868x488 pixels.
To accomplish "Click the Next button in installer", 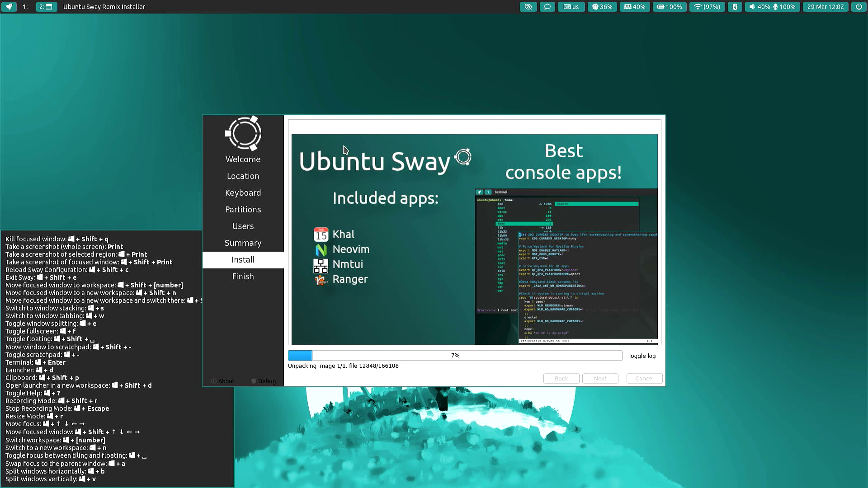I will (x=600, y=378).
